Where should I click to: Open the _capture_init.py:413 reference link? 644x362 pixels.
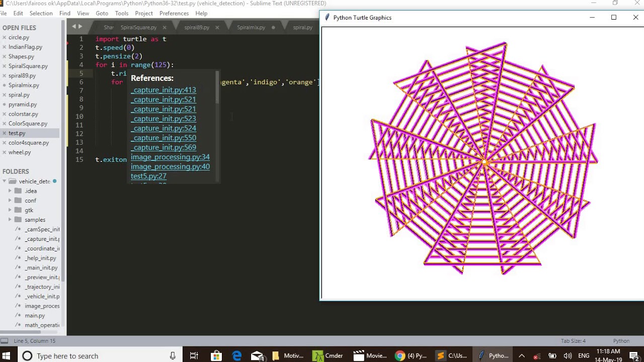tap(163, 90)
